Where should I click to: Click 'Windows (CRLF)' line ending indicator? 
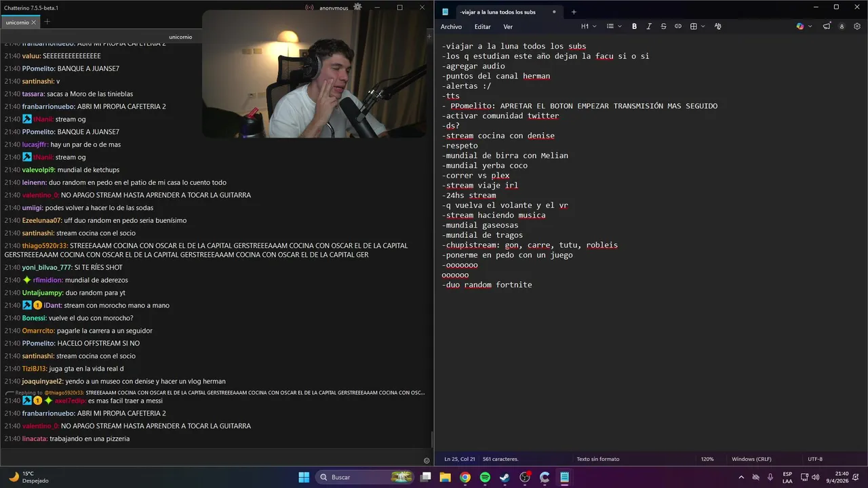752,459
